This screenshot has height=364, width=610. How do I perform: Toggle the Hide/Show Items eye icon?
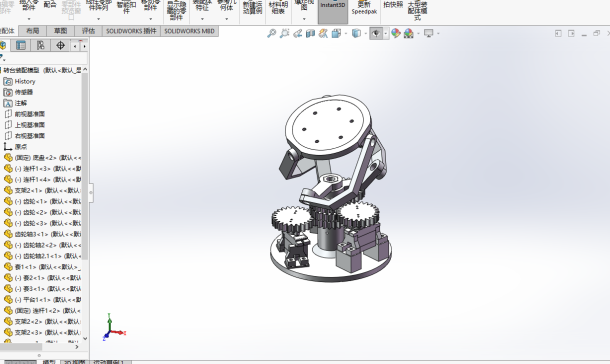pyautogui.click(x=375, y=33)
